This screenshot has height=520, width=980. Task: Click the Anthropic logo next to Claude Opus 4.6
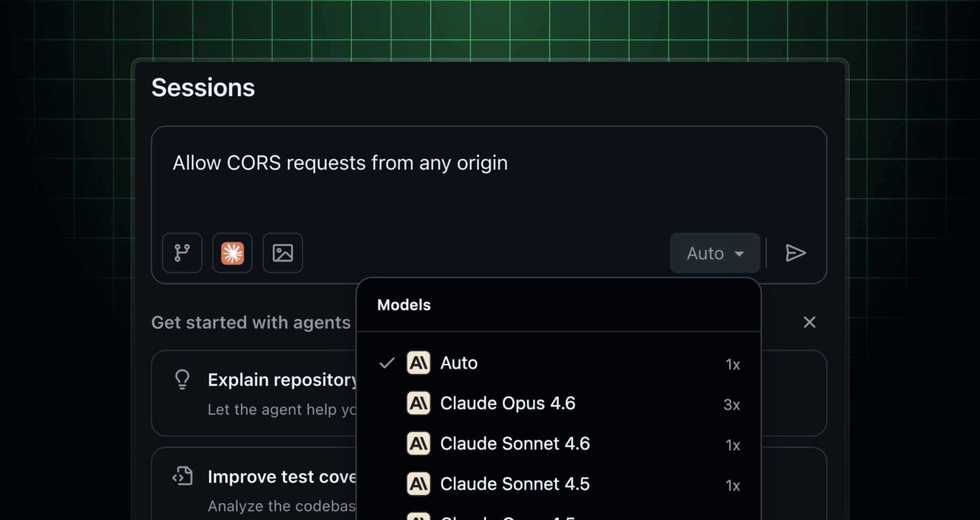click(x=418, y=403)
